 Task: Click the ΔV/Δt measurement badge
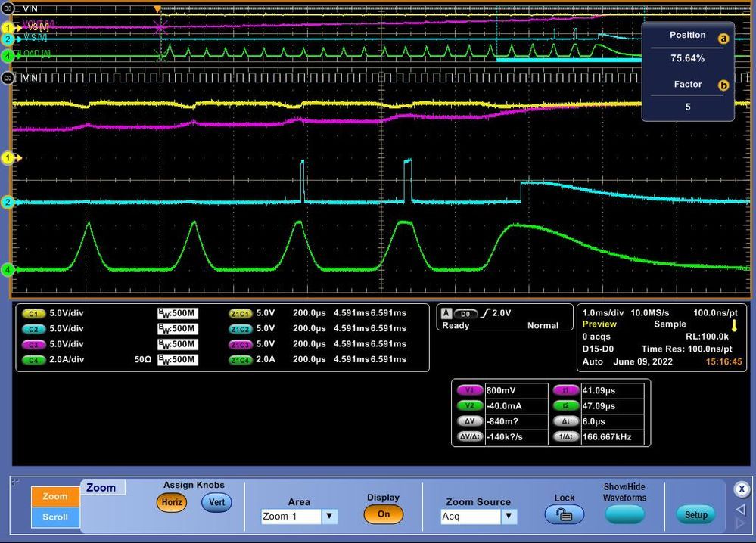tap(471, 436)
